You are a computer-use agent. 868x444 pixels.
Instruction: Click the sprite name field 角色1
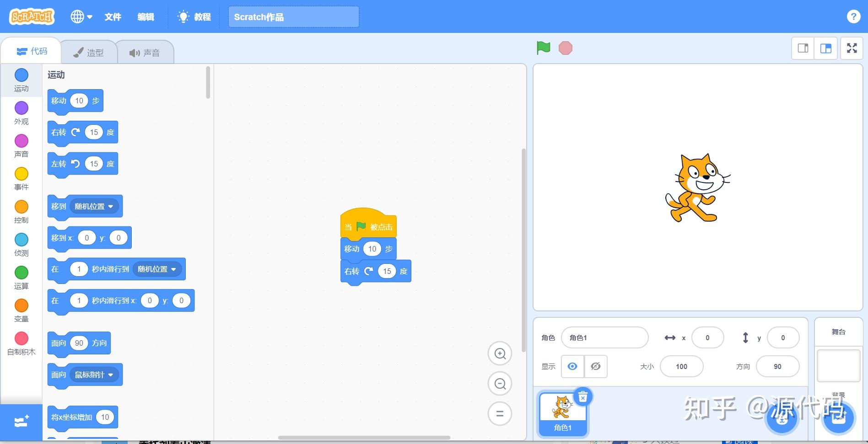point(604,338)
